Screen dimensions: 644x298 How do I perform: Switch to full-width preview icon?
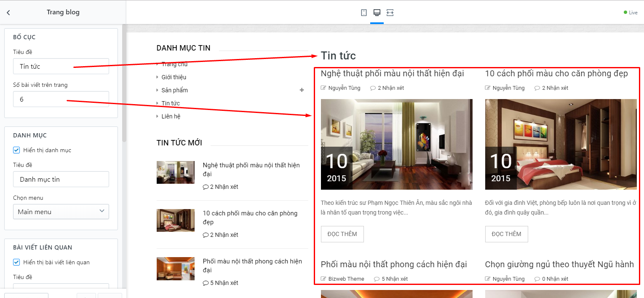pyautogui.click(x=390, y=13)
